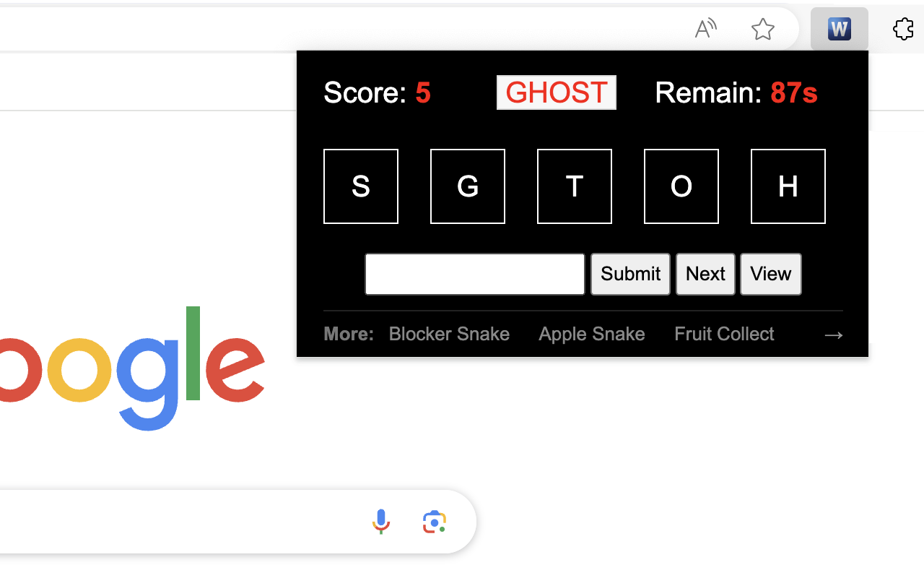Click the word answer input field
924x578 pixels.
pyautogui.click(x=475, y=274)
